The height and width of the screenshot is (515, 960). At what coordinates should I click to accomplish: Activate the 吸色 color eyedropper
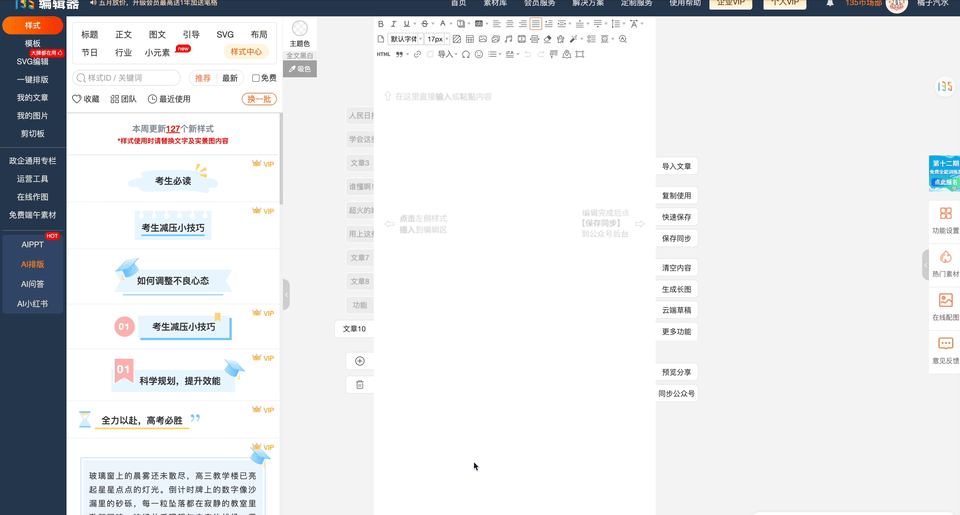point(300,69)
